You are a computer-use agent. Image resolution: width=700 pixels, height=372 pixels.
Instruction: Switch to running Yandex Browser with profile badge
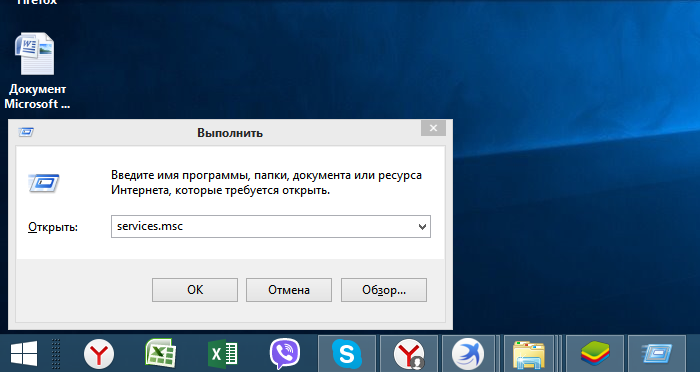[409, 354]
